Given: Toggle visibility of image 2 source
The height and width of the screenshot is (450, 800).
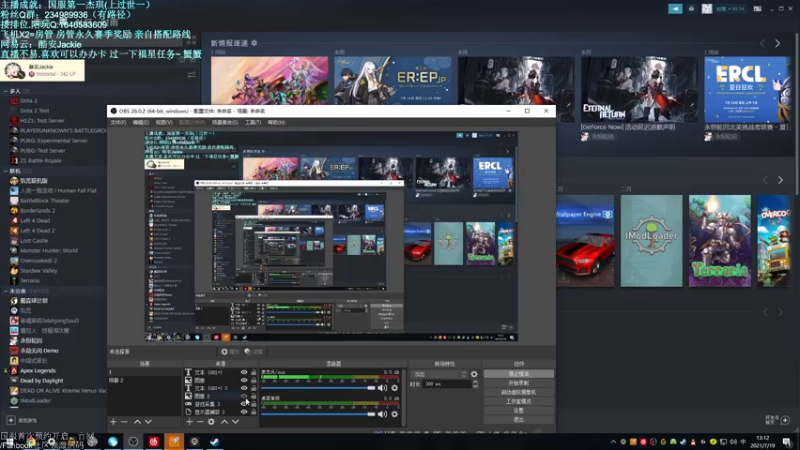Looking at the screenshot, I should [244, 396].
